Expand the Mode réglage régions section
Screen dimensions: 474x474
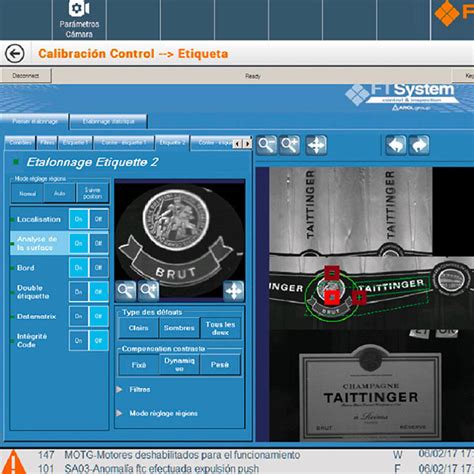point(157,413)
